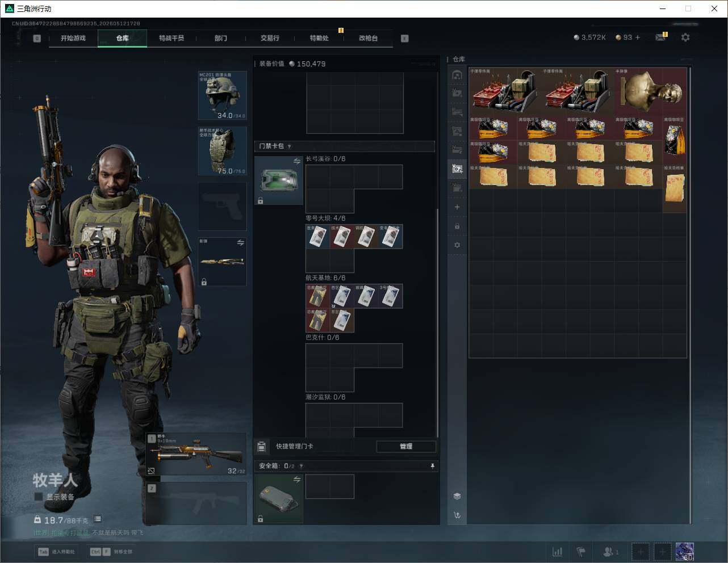Swap the melee knife via its swap arrows
This screenshot has height=563, width=728.
[x=240, y=243]
